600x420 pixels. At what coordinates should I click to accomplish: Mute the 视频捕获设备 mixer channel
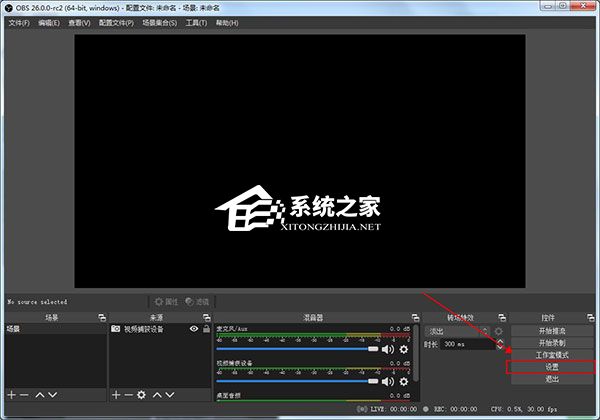388,382
